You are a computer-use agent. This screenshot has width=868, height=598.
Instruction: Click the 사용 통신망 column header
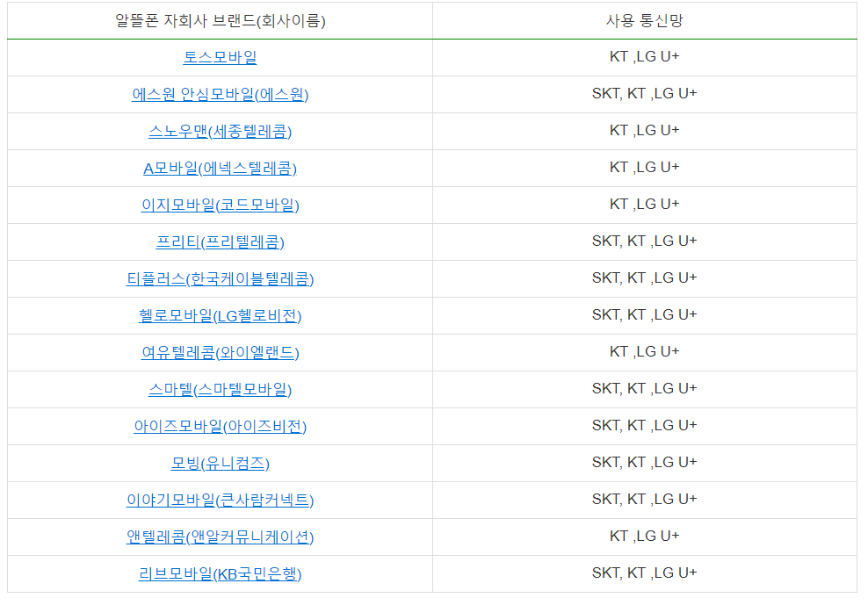(x=644, y=21)
